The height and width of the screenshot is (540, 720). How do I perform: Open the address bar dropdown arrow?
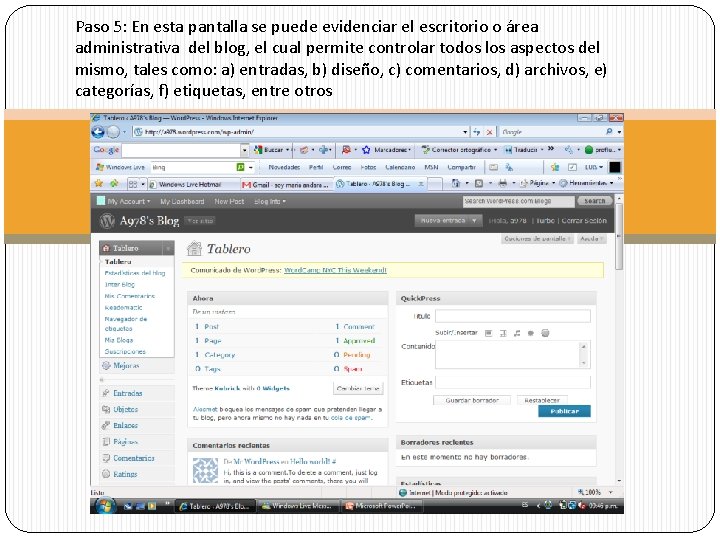[x=465, y=132]
